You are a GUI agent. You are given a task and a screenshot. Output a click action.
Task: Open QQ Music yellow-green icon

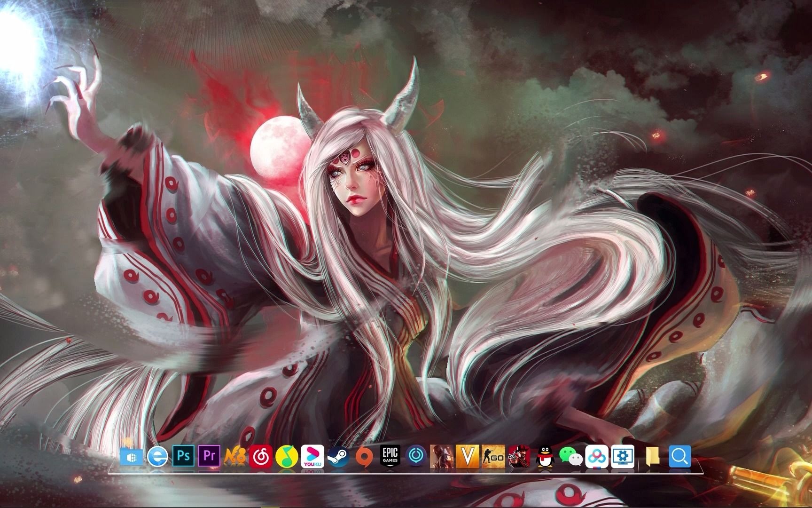point(287,456)
